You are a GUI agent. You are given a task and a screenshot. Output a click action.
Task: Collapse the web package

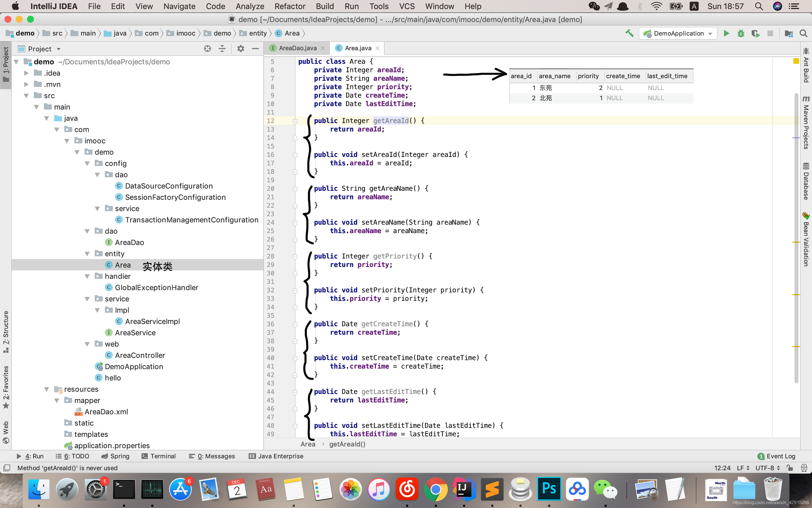point(87,344)
